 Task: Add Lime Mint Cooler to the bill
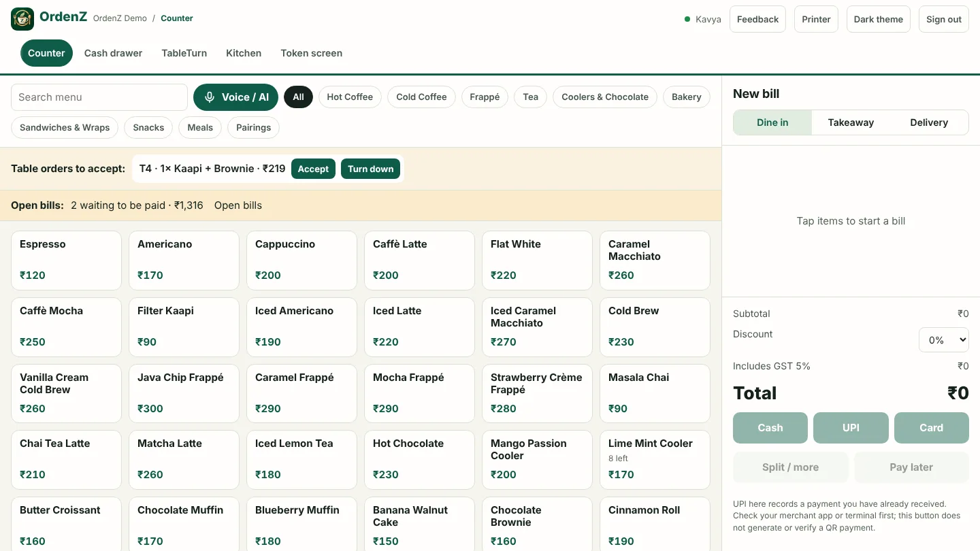[x=655, y=460]
